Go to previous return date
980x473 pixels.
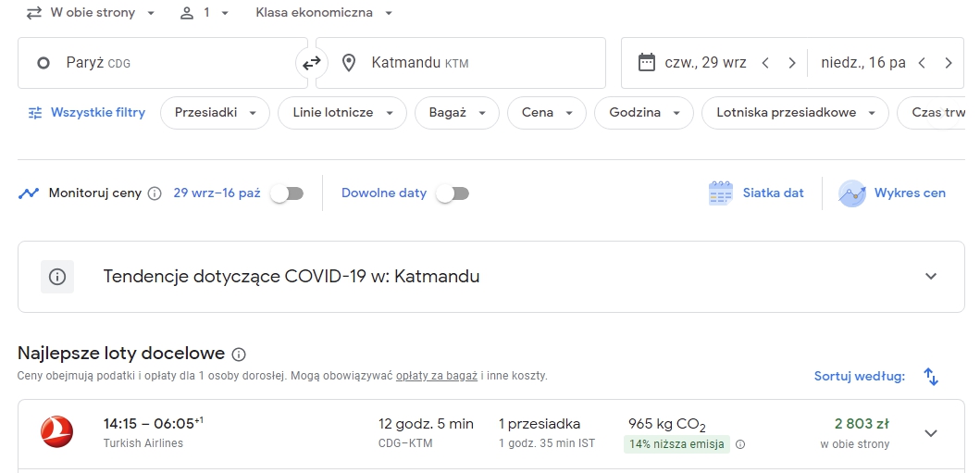coord(922,63)
